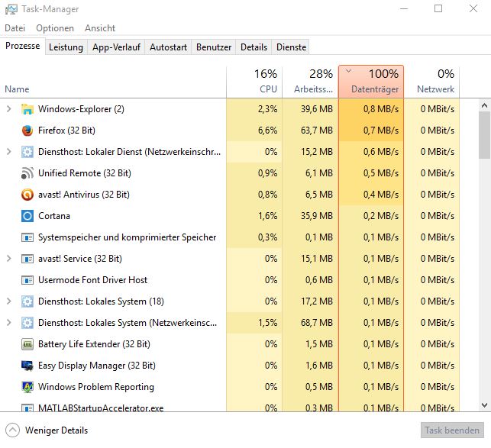Open the Optionen menu
The width and height of the screenshot is (491, 448).
55,28
